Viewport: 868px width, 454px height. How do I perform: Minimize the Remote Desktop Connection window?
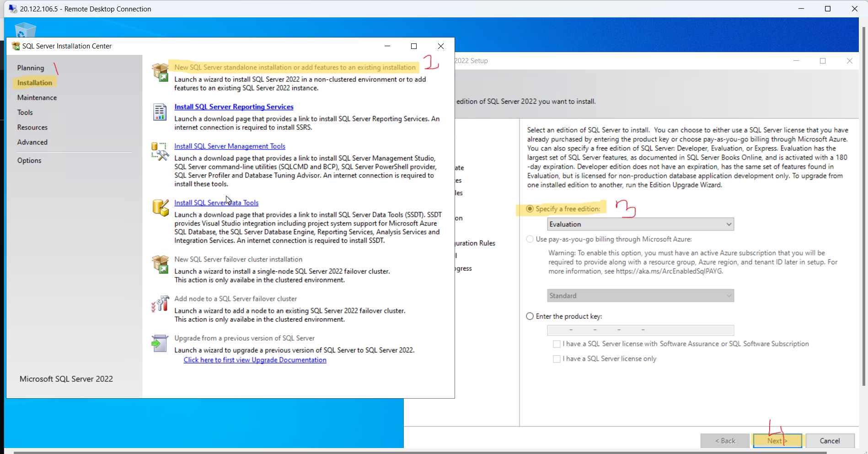pos(801,9)
